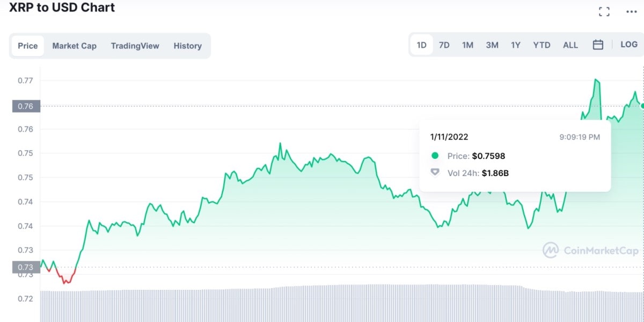The image size is (644, 322).
Task: Open the three-dot more options menu
Action: pos(631,12)
